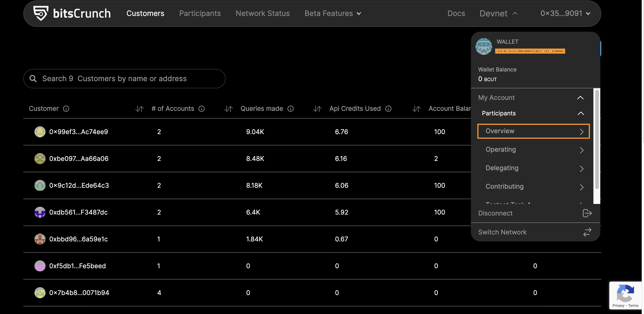
Task: Open customer 0x7b4b8...0071b94 row
Action: pos(312,293)
